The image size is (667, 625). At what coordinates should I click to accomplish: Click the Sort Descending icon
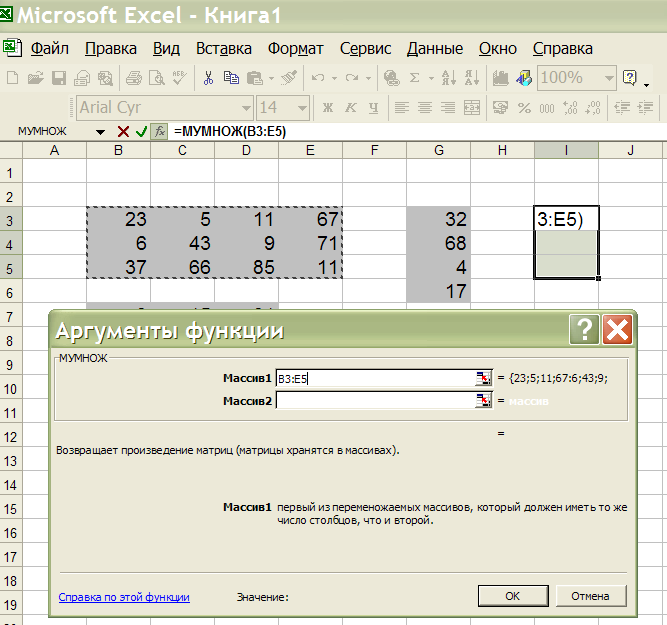[472, 78]
